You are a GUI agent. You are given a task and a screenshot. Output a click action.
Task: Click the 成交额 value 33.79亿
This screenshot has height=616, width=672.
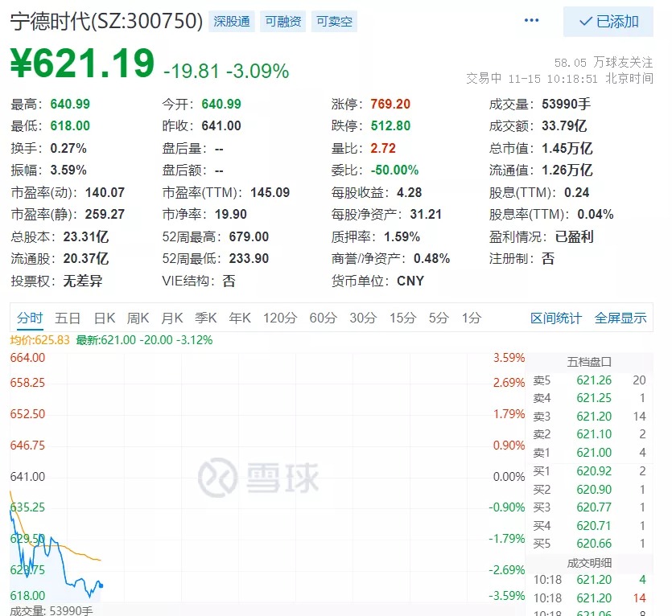pos(564,126)
